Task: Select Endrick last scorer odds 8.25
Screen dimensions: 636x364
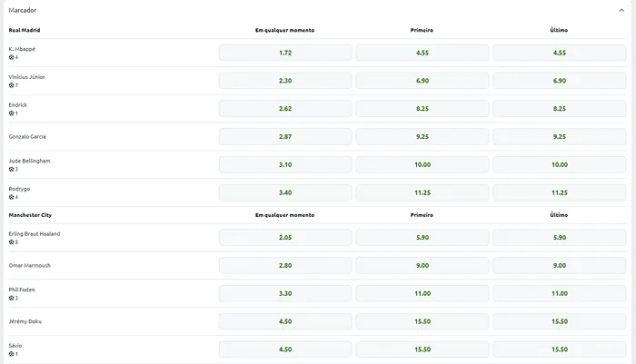Action: [x=560, y=109]
